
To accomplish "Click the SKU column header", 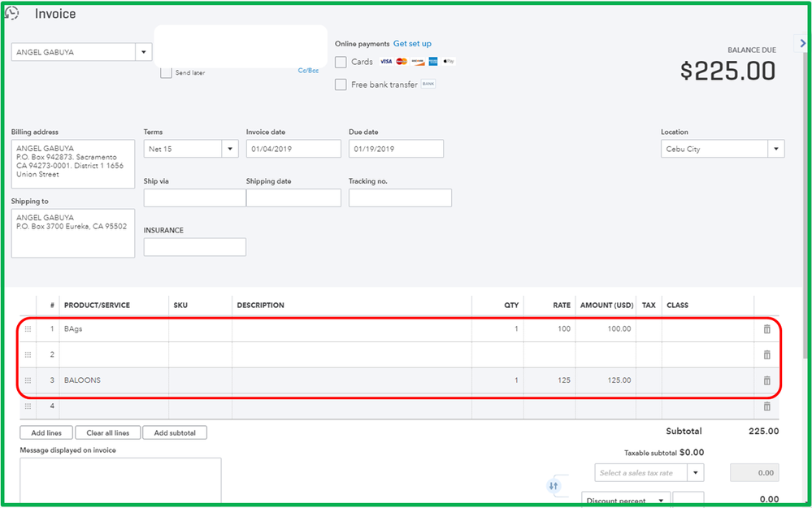I will [180, 306].
